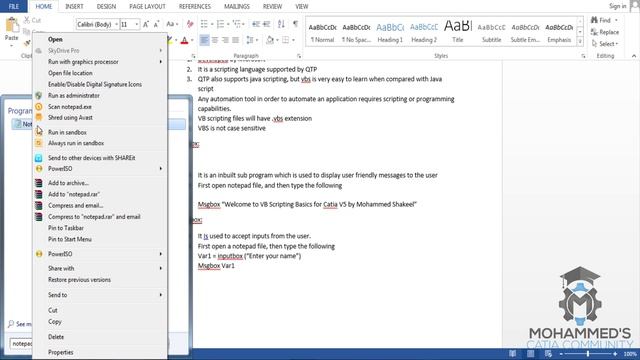Viewport: 640px width, 360px height.
Task: Open the FILE tab
Action: 13,6
